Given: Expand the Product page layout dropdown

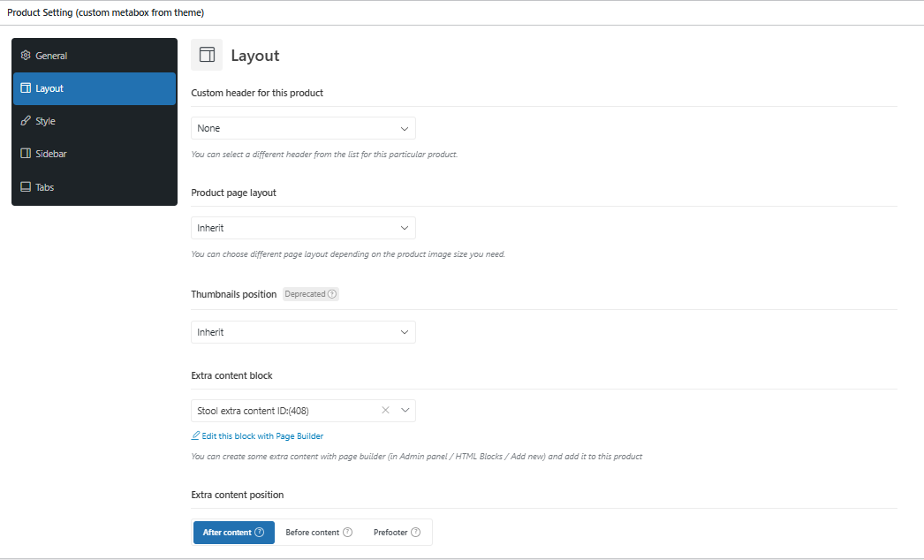Looking at the screenshot, I should coord(303,228).
